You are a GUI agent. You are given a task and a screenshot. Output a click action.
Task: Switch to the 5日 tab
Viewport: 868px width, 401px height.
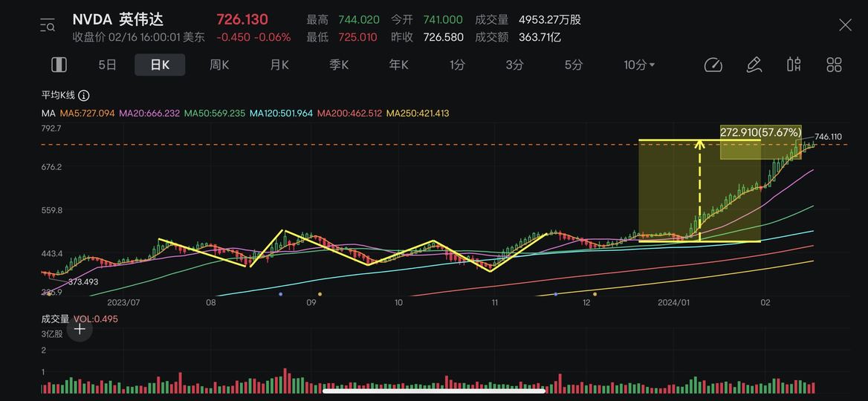pos(108,65)
